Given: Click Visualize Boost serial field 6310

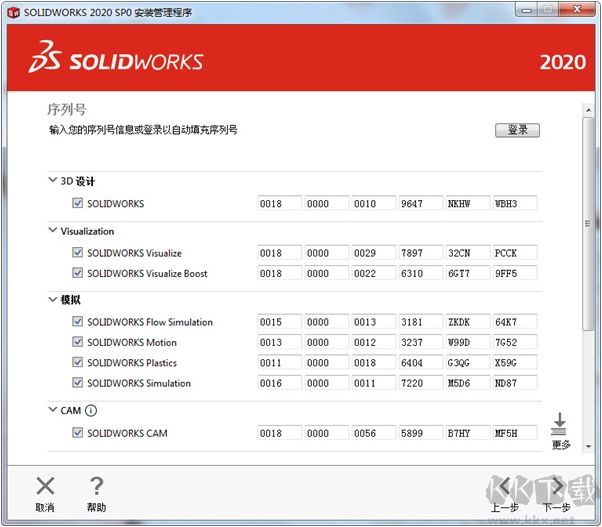Looking at the screenshot, I should 420,273.
